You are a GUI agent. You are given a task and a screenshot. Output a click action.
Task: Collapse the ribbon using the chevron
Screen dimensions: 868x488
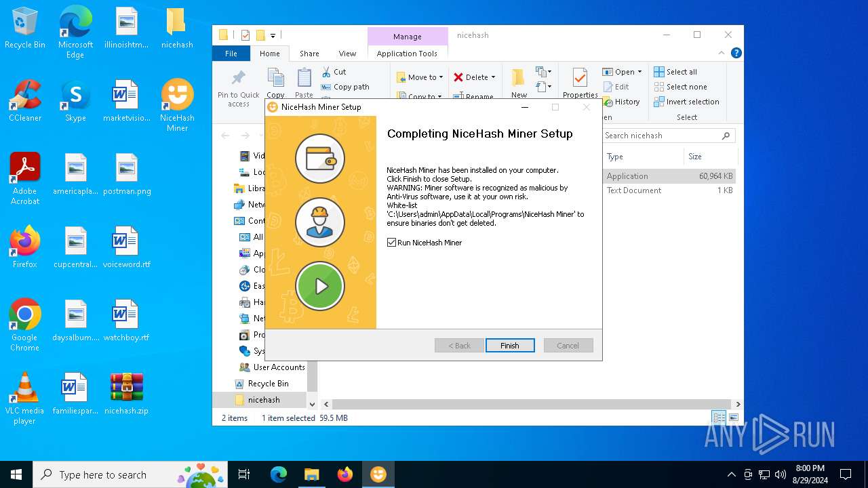click(x=722, y=53)
